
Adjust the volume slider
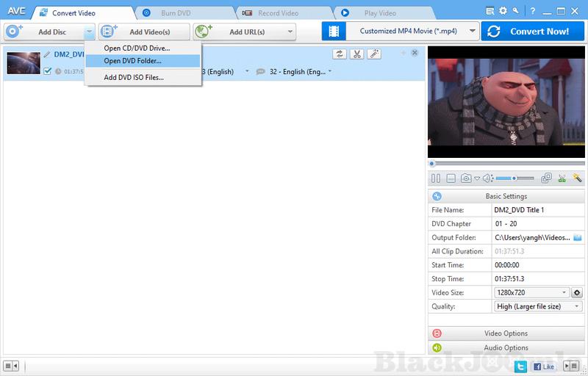tap(514, 178)
